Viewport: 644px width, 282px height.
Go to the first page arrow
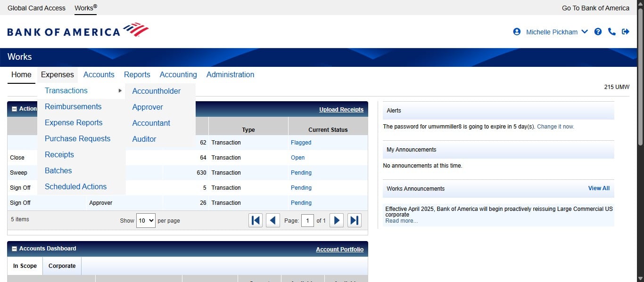tap(256, 220)
